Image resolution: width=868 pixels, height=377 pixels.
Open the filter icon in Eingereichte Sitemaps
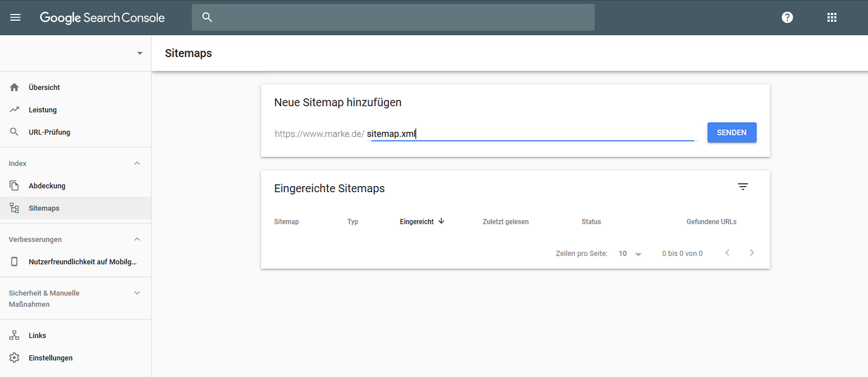[742, 187]
